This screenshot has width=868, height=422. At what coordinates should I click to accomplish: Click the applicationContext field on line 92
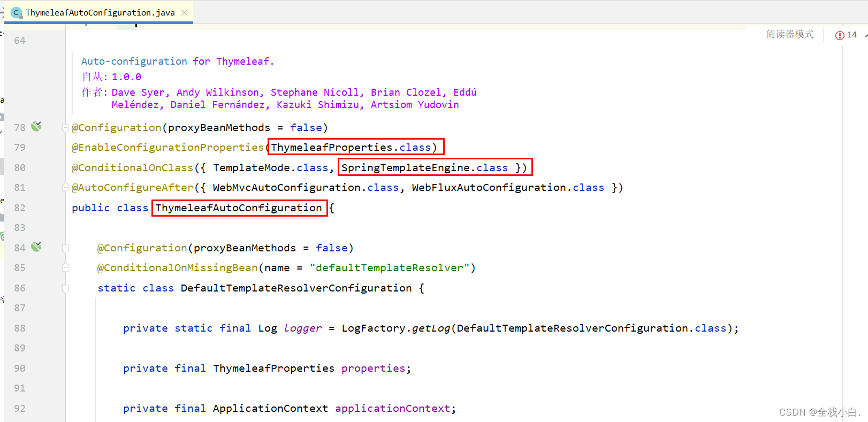(x=393, y=409)
